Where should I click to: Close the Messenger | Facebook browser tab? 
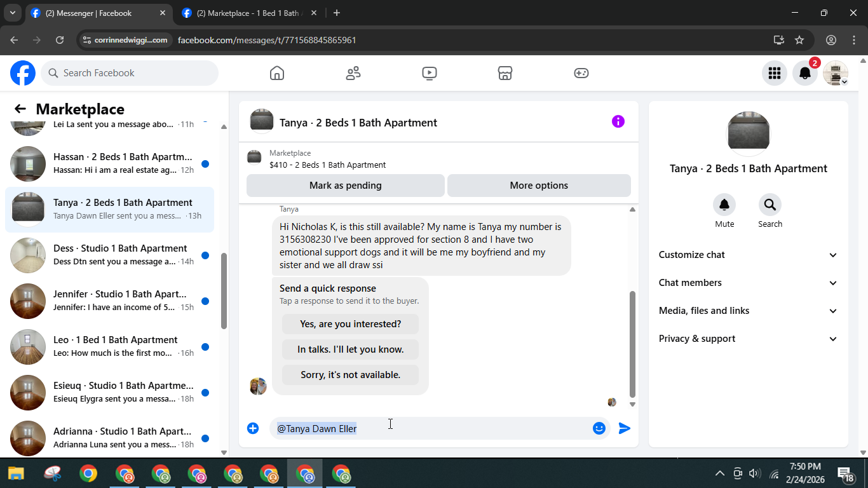pyautogui.click(x=163, y=13)
